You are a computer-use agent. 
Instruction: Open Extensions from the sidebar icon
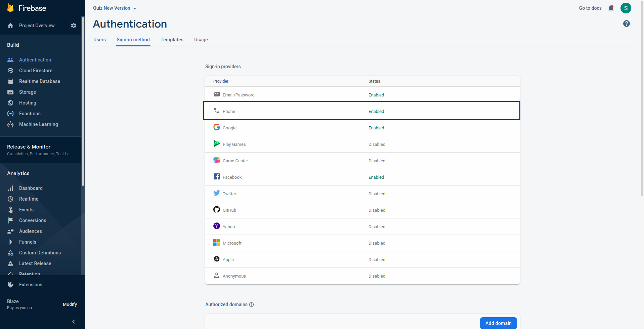(x=10, y=285)
